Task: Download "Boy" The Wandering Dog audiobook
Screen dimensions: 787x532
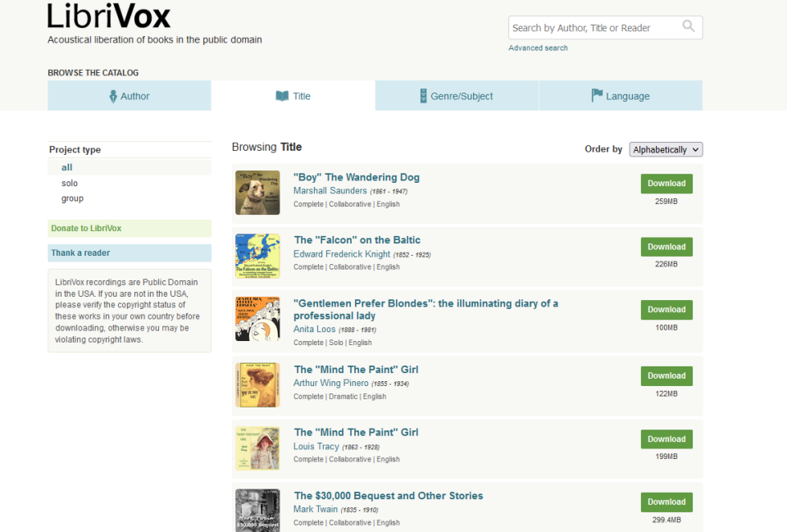Action: click(x=666, y=184)
